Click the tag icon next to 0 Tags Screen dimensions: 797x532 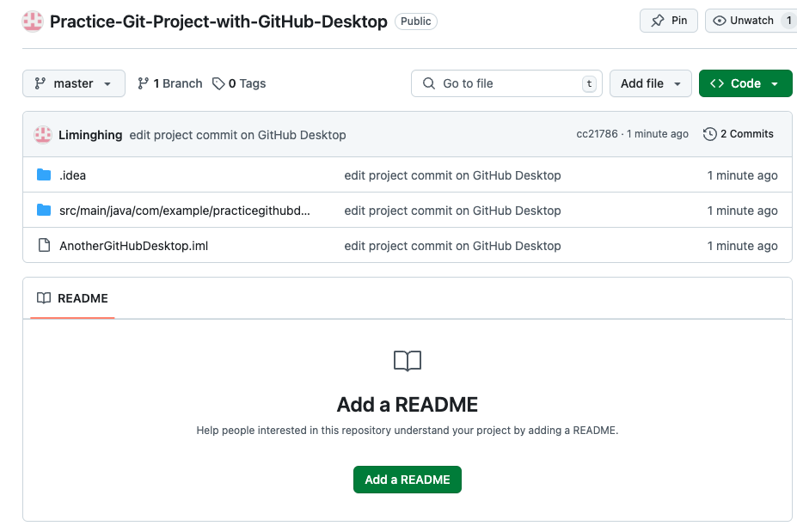point(218,83)
